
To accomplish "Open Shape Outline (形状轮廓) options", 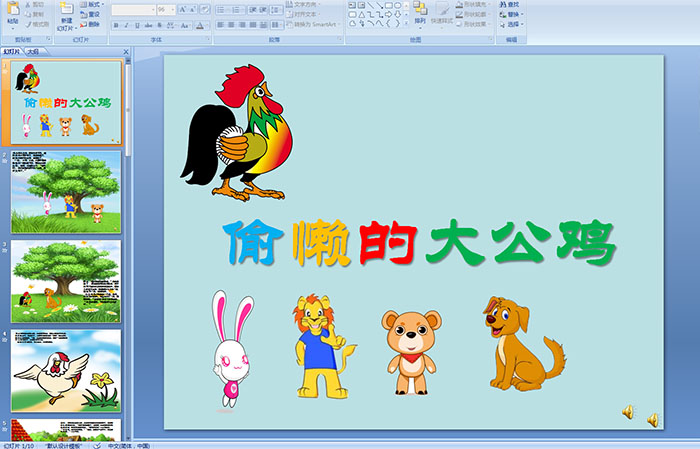I will (x=474, y=14).
